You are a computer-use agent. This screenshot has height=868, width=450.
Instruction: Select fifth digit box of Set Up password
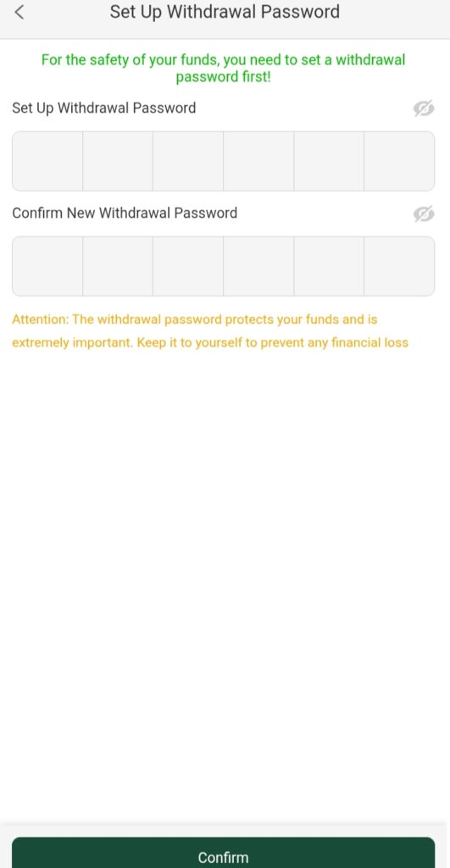pyautogui.click(x=329, y=161)
